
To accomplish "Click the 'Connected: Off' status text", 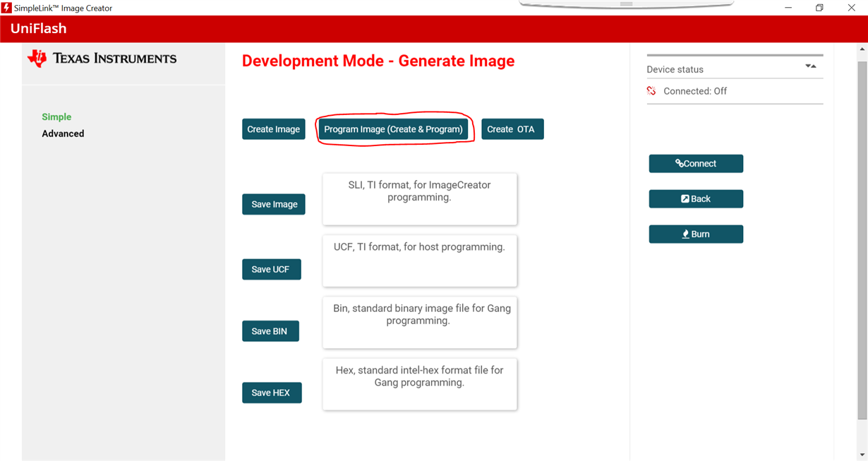I will click(x=695, y=91).
